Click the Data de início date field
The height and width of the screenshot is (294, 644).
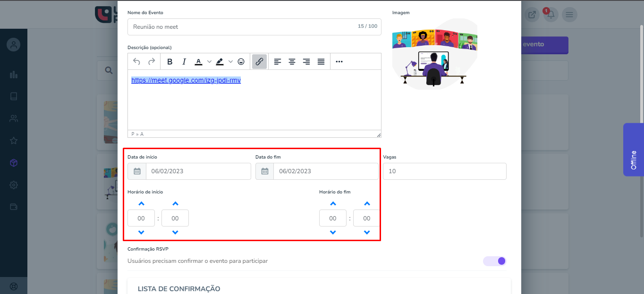[x=198, y=171]
